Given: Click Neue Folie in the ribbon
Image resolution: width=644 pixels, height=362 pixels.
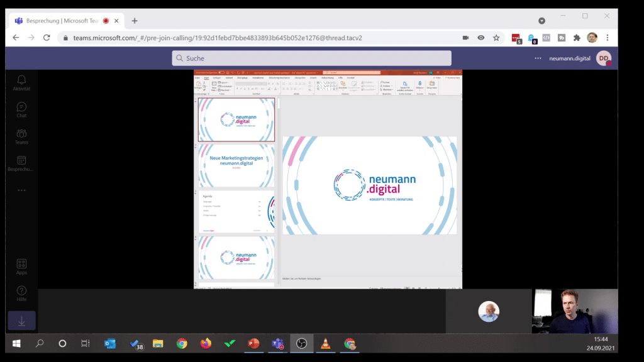Looking at the screenshot, I should pos(214,86).
